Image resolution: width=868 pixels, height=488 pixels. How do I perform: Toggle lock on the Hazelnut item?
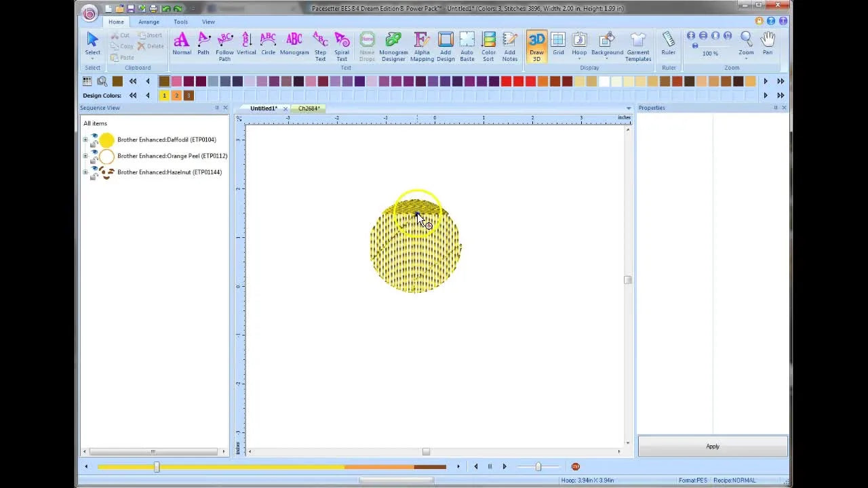click(94, 176)
